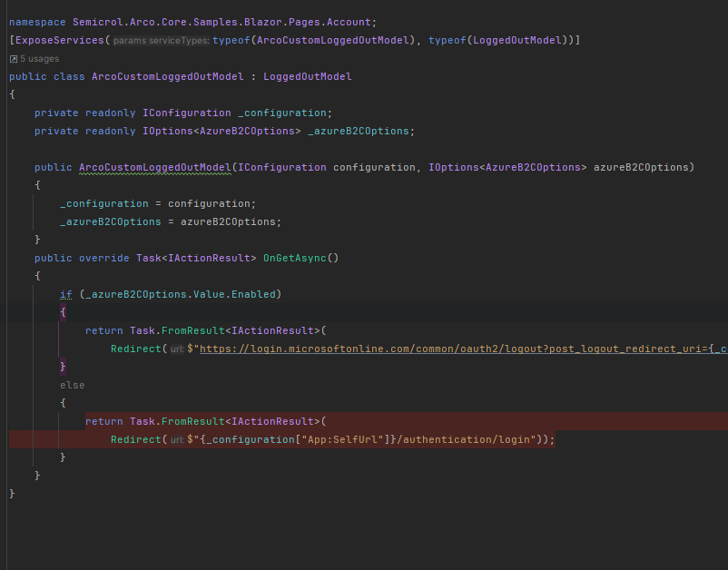
Task: Click the ArcoCustomLoggedOutModel class name declaration
Action: (x=167, y=77)
